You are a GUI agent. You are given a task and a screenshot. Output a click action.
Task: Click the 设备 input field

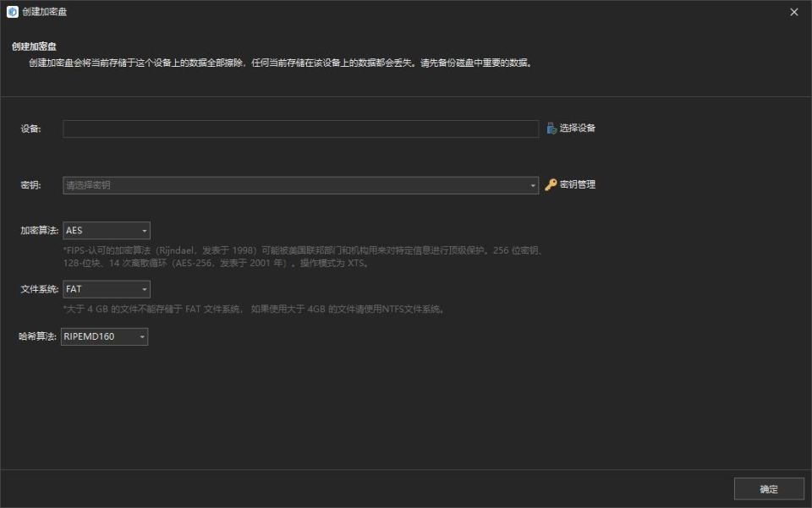(x=300, y=128)
